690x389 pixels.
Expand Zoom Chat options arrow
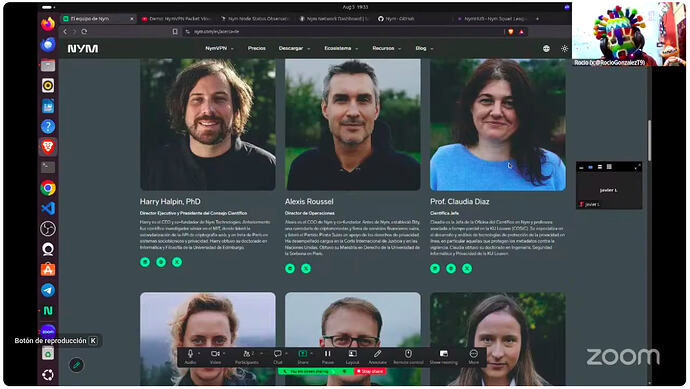pos(286,353)
